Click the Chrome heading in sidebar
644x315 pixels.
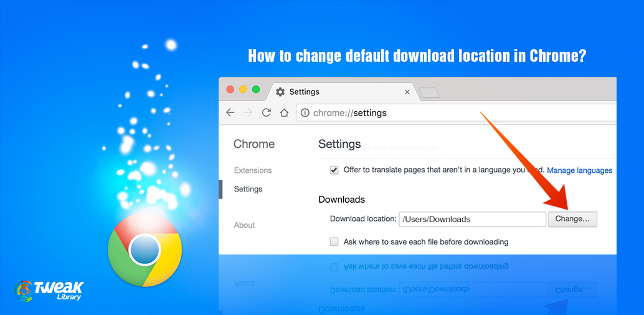tap(254, 144)
